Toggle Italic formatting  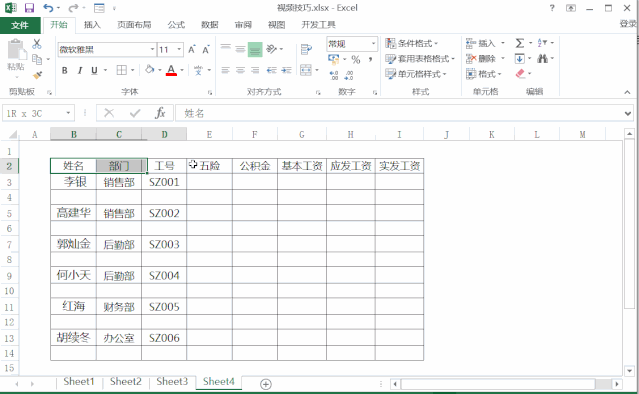[x=80, y=70]
